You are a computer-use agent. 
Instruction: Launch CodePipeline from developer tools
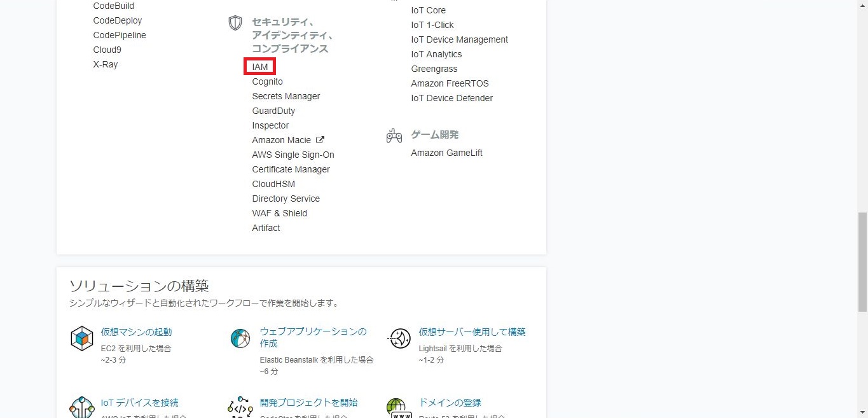pos(119,35)
